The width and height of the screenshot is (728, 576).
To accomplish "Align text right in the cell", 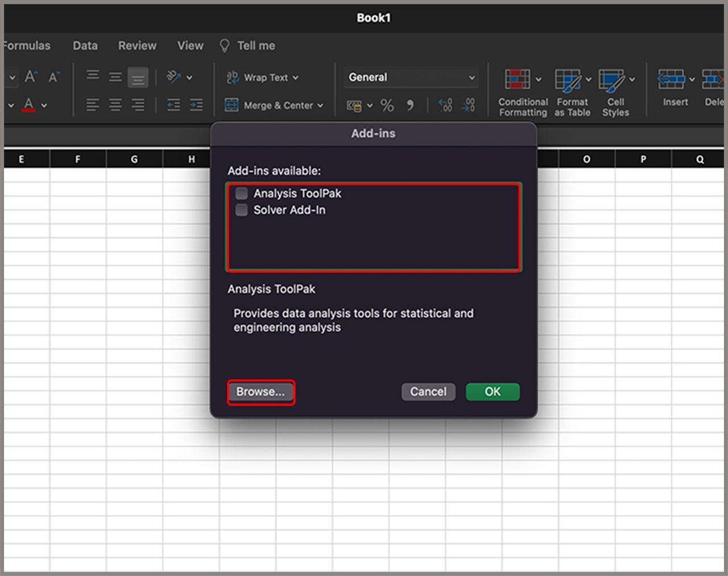I will [138, 105].
